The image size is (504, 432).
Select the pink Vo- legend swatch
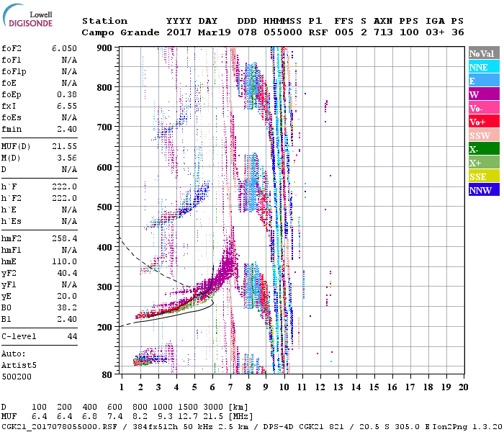tap(483, 108)
